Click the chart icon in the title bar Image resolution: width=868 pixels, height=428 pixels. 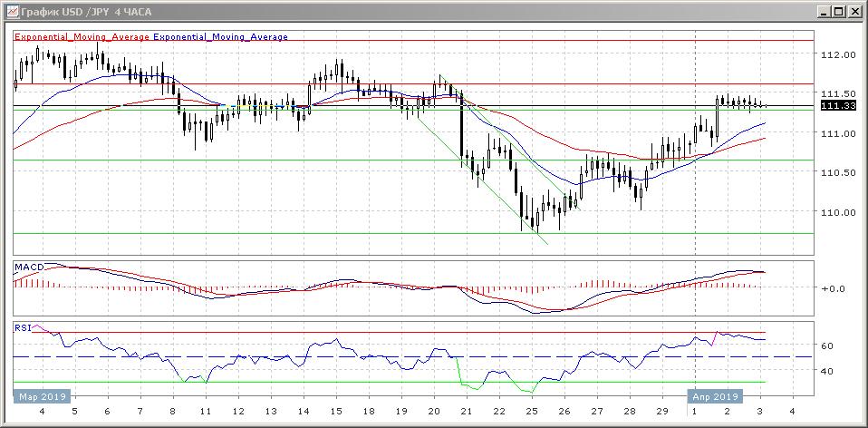pyautogui.click(x=10, y=11)
